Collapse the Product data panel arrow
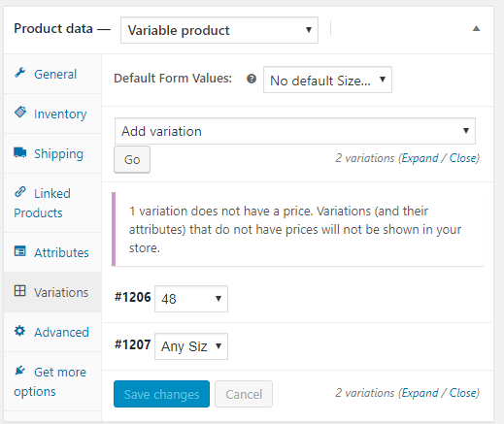This screenshot has width=504, height=424. point(476,28)
